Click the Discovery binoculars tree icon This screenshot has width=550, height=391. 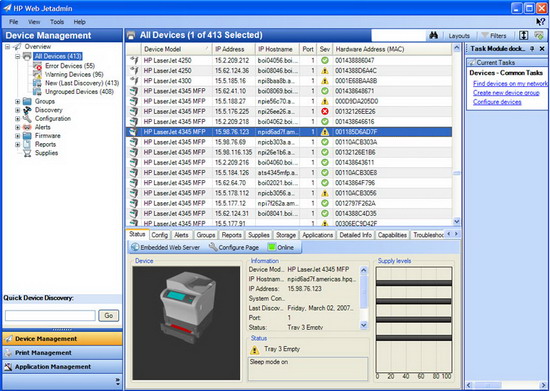[x=27, y=110]
